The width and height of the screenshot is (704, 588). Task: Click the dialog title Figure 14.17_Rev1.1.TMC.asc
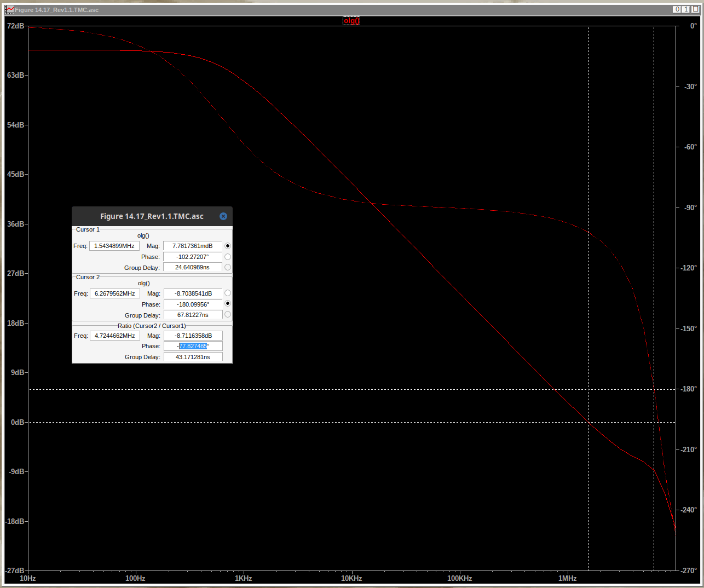tap(152, 216)
